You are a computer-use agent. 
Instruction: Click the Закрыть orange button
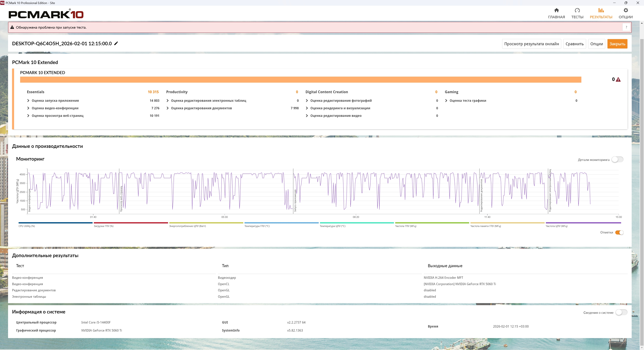coord(617,44)
